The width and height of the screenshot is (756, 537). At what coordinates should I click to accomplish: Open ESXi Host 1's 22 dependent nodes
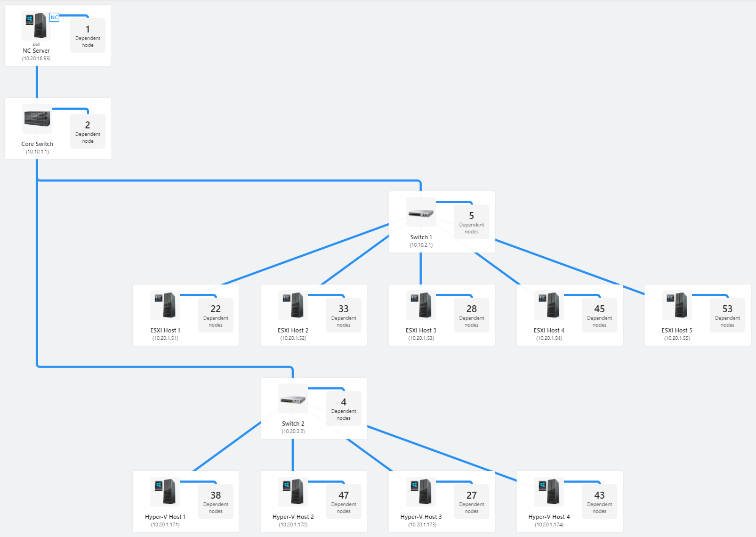click(215, 315)
